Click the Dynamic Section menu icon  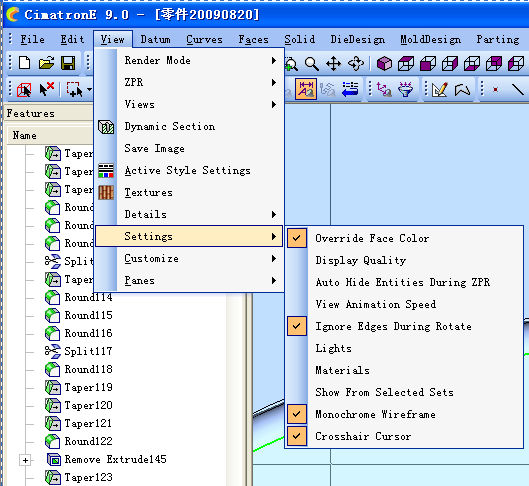click(106, 127)
